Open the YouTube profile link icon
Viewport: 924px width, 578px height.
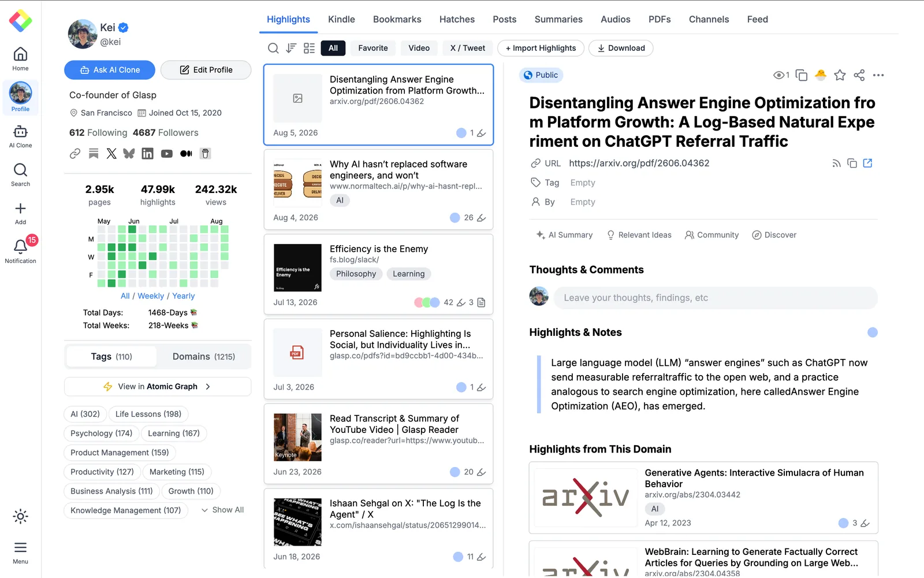click(167, 153)
